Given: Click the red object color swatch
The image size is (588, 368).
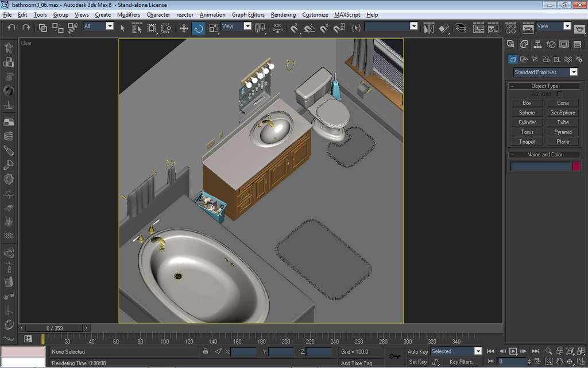Looking at the screenshot, I should [575, 166].
